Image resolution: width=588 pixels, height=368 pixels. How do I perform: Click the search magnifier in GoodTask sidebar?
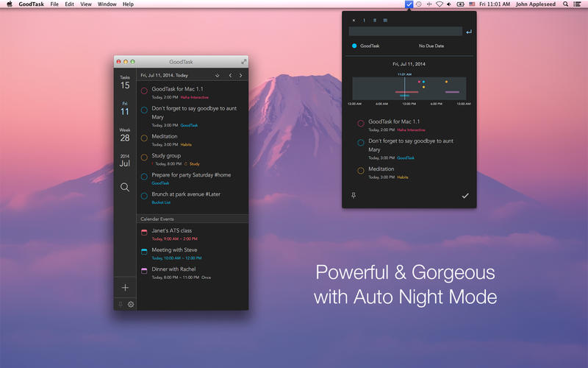[125, 187]
